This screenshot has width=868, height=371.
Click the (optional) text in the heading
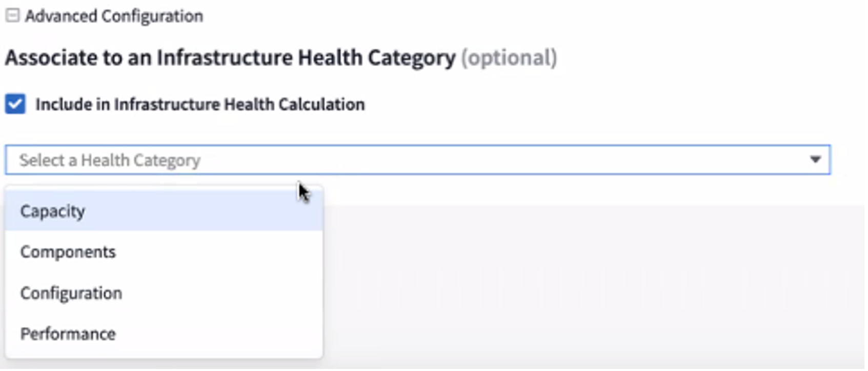(x=509, y=58)
